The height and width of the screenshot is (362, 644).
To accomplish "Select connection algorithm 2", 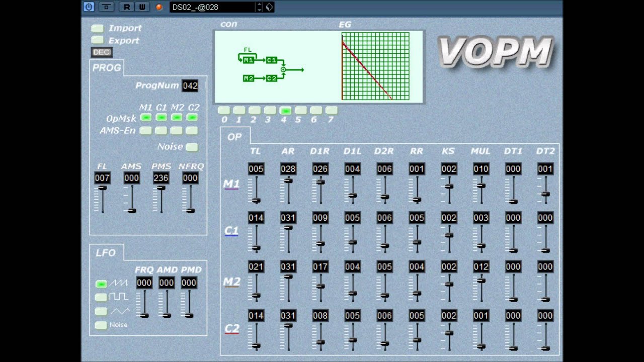I will point(255,110).
